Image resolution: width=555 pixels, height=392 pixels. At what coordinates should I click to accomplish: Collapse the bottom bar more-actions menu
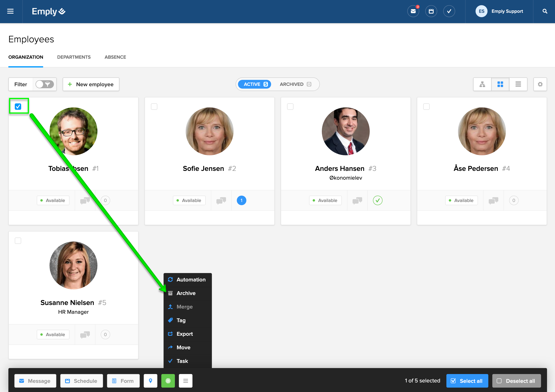click(x=185, y=381)
